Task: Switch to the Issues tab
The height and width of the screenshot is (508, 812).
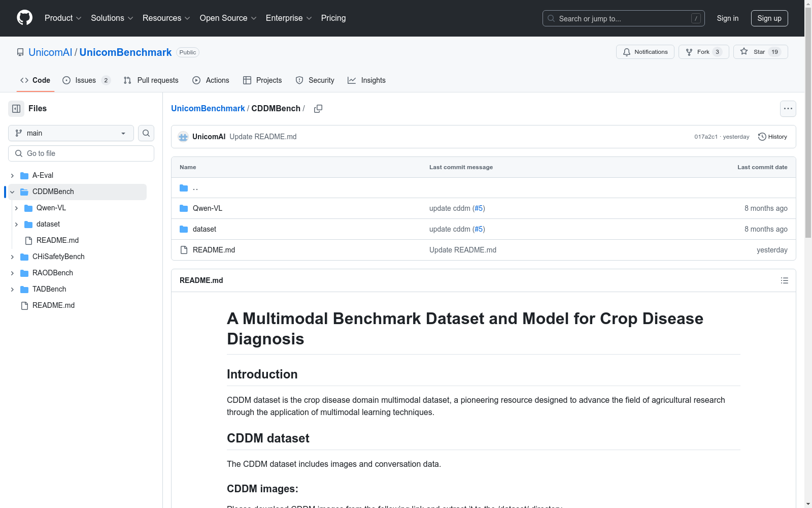Action: coord(86,80)
